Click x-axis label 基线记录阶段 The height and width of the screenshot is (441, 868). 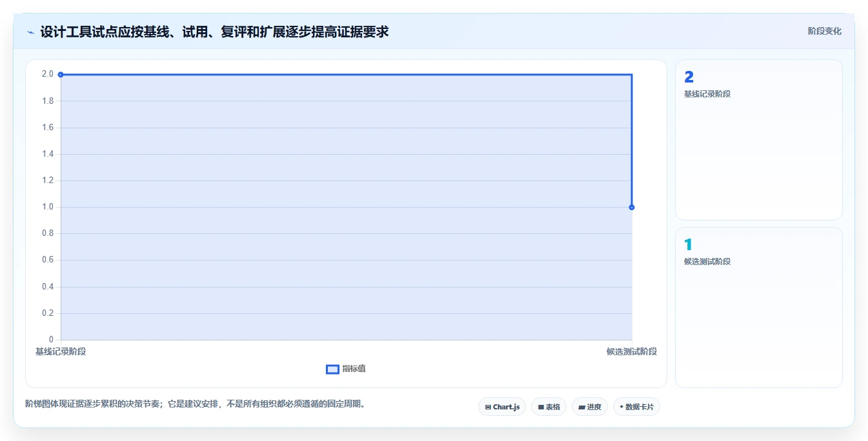click(x=61, y=351)
